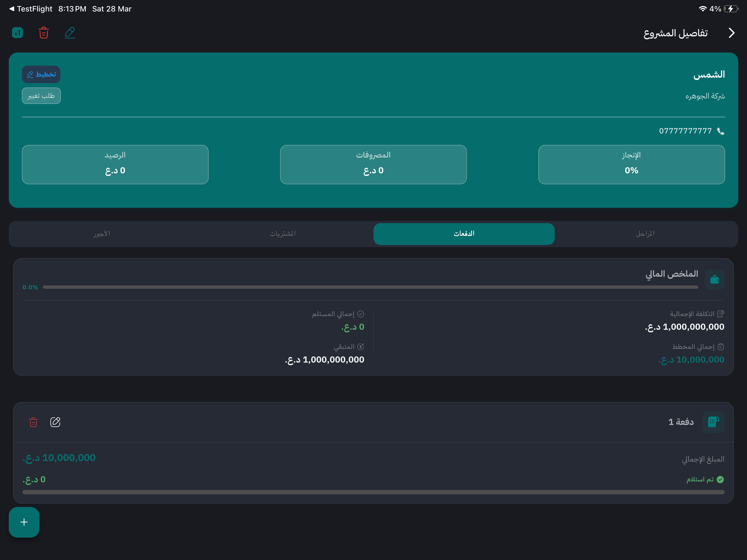Tap the green check icon beside تم استلام

click(720, 480)
